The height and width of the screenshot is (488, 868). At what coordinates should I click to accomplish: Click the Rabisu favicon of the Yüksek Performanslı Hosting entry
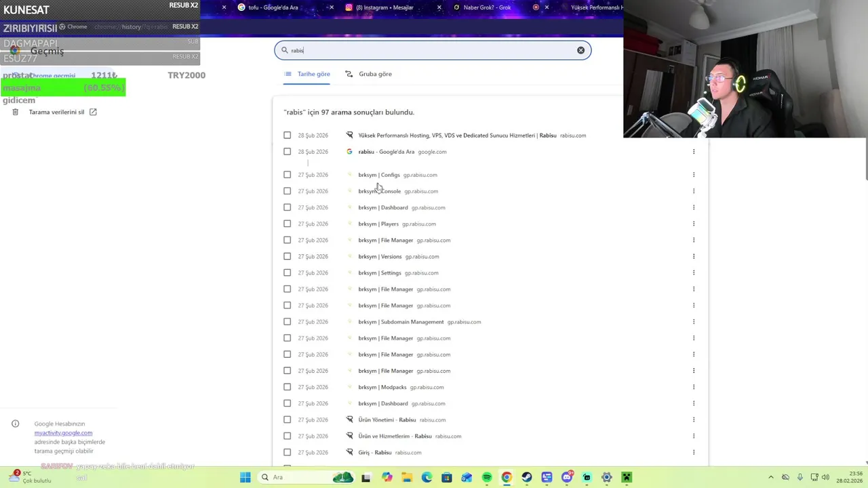[x=349, y=136]
